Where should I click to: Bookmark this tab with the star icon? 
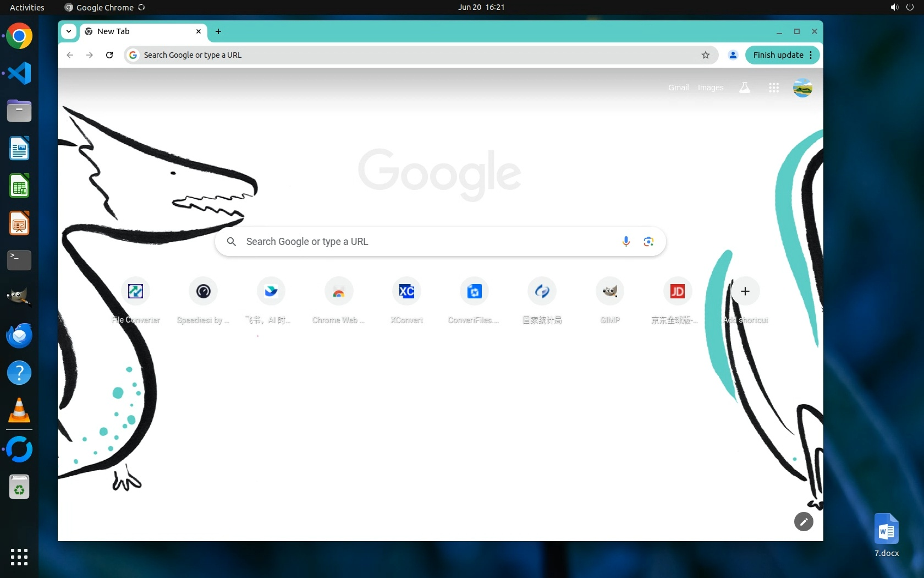coord(706,55)
